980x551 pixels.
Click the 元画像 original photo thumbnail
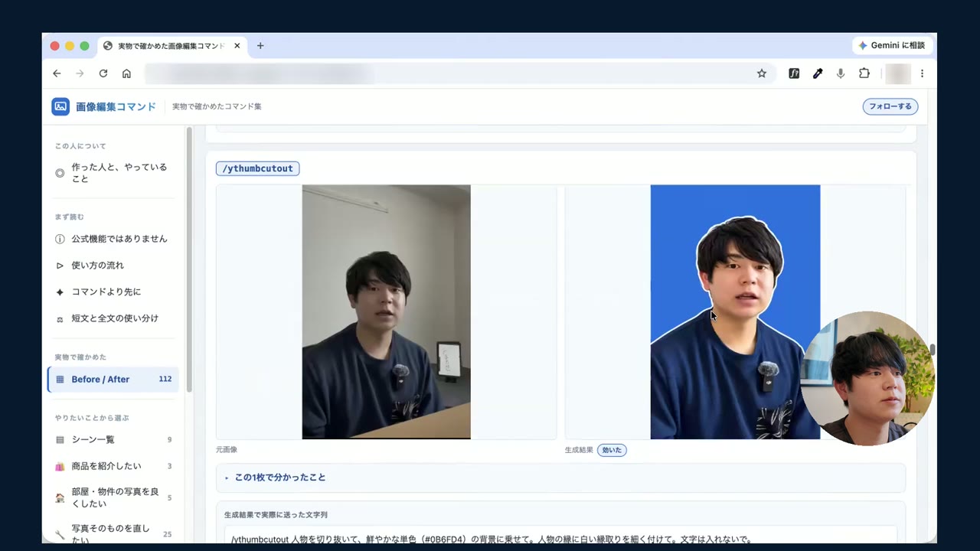coord(386,311)
